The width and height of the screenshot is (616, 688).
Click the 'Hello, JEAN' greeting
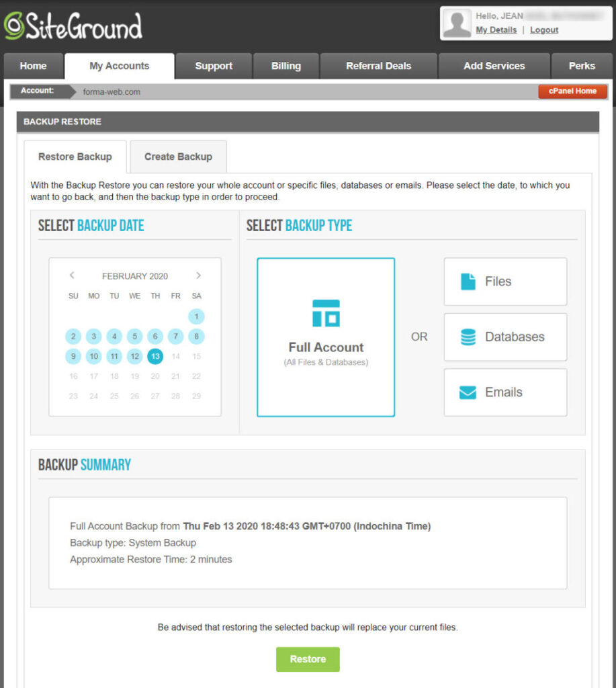pyautogui.click(x=499, y=16)
